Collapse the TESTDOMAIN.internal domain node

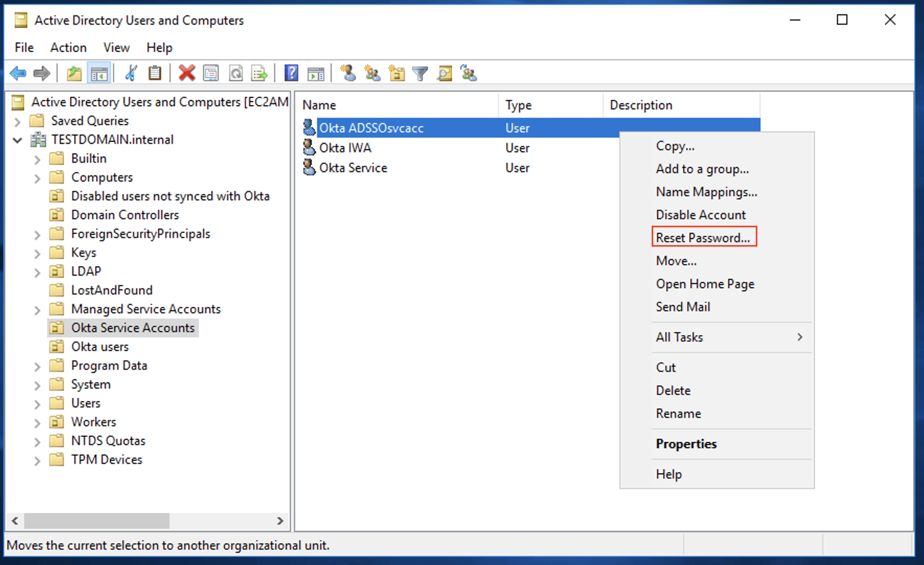[18, 140]
